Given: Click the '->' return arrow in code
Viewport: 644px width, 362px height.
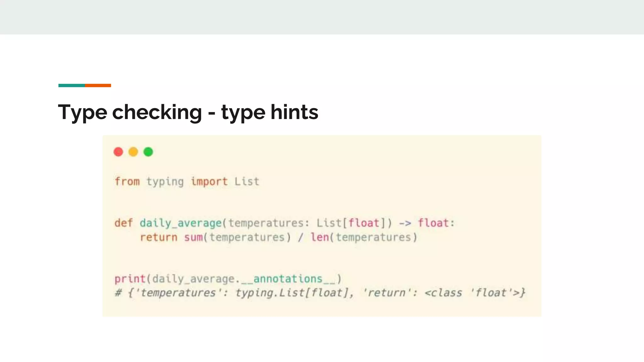Looking at the screenshot, I should pos(405,223).
